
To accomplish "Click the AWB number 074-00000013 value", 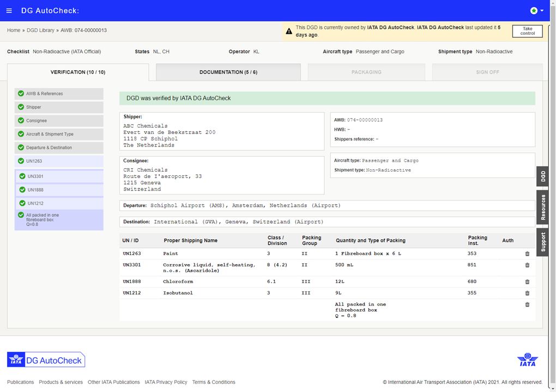I will point(365,120).
